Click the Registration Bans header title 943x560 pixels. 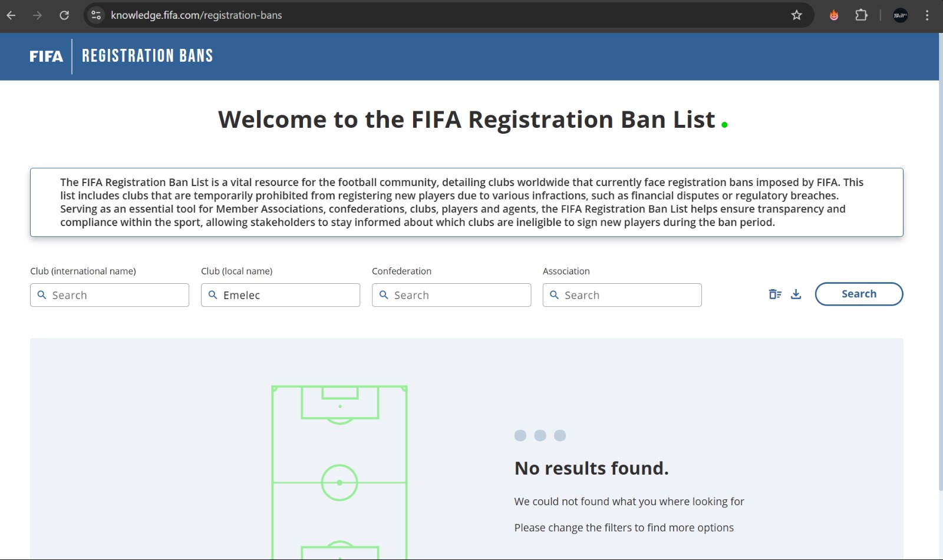[x=147, y=56]
